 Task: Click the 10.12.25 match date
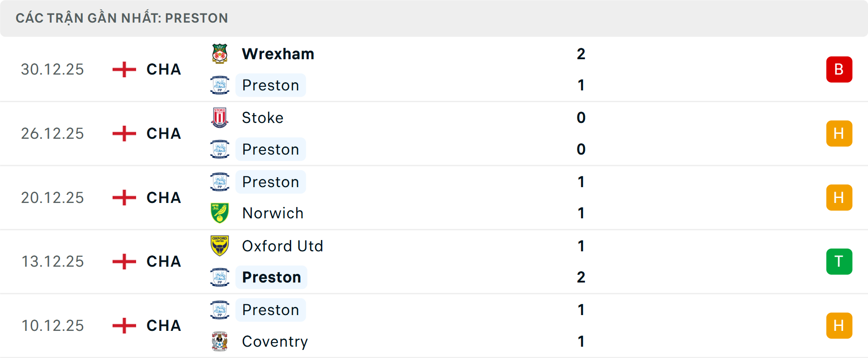(x=52, y=325)
